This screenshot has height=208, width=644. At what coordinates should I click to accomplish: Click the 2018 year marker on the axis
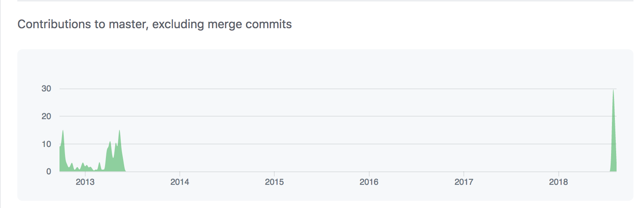(558, 182)
